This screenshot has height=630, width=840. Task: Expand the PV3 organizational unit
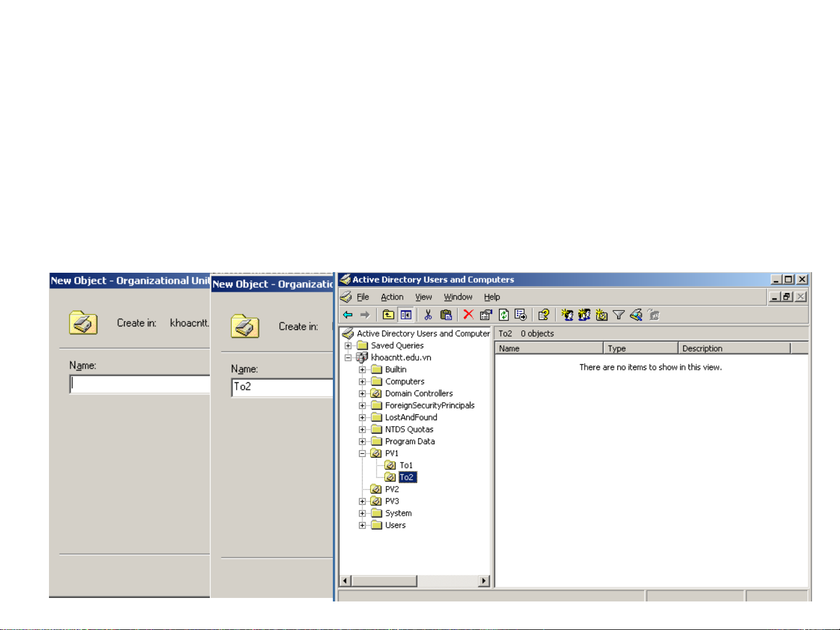click(362, 501)
